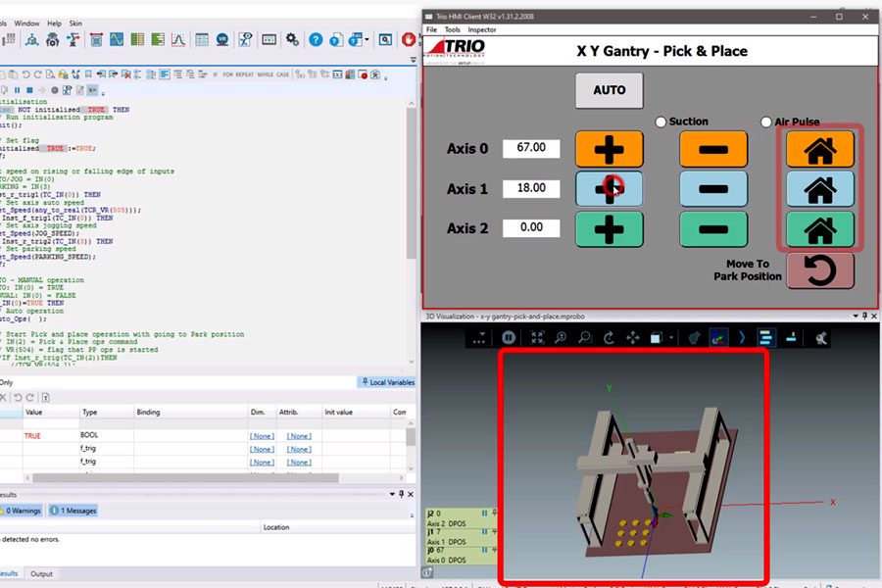Open the 3D toolbar more options dots
Screen dimensions: 882x588
478,338
